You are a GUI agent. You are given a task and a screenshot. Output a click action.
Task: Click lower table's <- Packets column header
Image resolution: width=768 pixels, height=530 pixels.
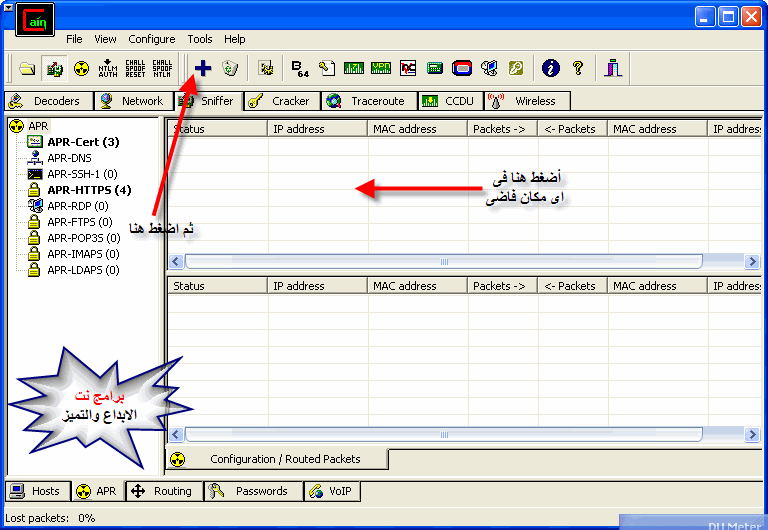tap(573, 286)
